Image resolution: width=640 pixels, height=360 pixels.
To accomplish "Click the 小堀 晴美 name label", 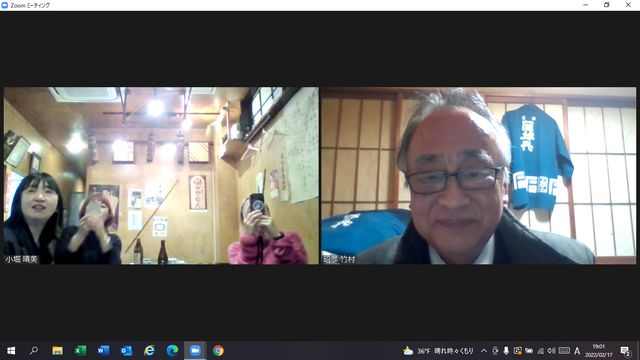I will (21, 259).
